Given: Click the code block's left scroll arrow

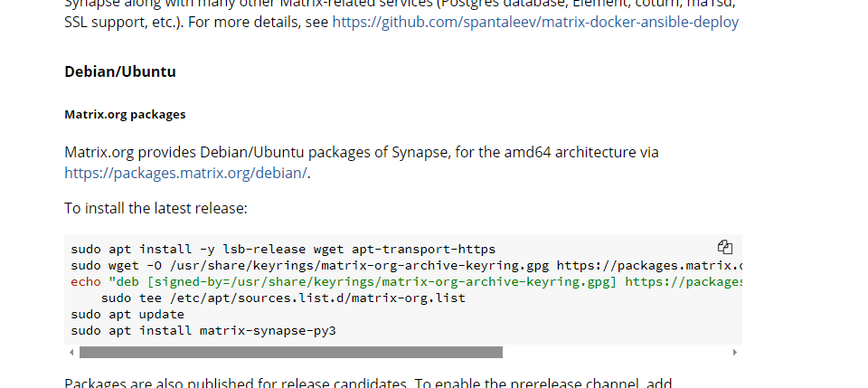Looking at the screenshot, I should (x=71, y=352).
